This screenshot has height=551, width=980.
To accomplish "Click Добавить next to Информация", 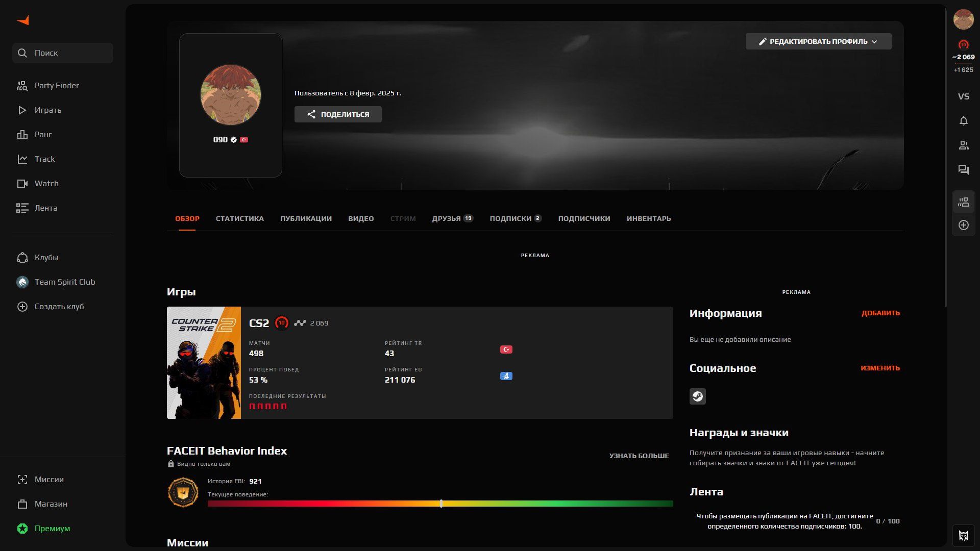I will 880,313.
